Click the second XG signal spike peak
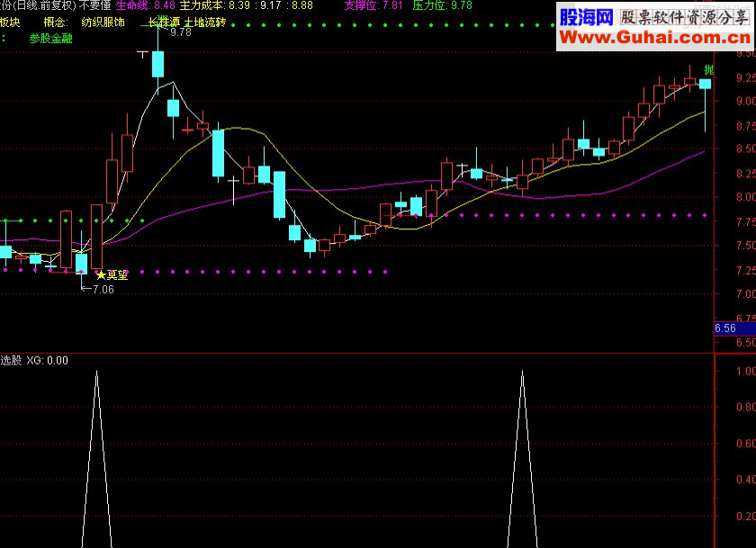Image resolution: width=756 pixels, height=548 pixels. pyautogui.click(x=522, y=372)
